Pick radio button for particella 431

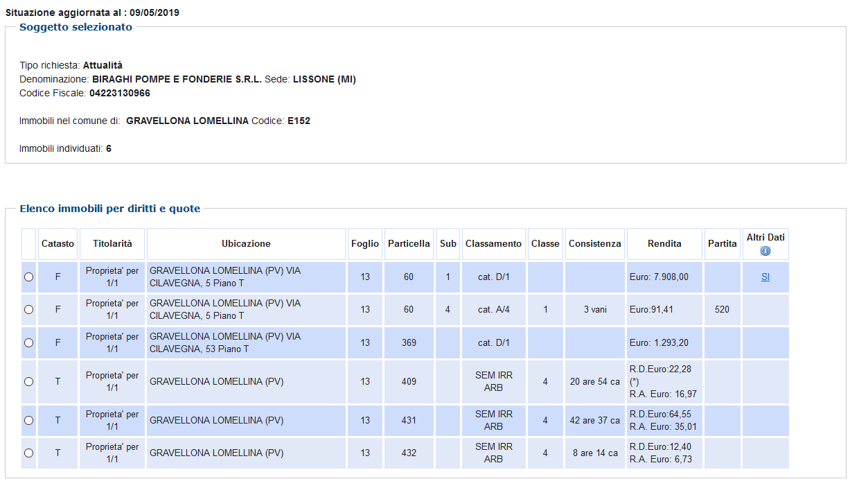point(28,420)
